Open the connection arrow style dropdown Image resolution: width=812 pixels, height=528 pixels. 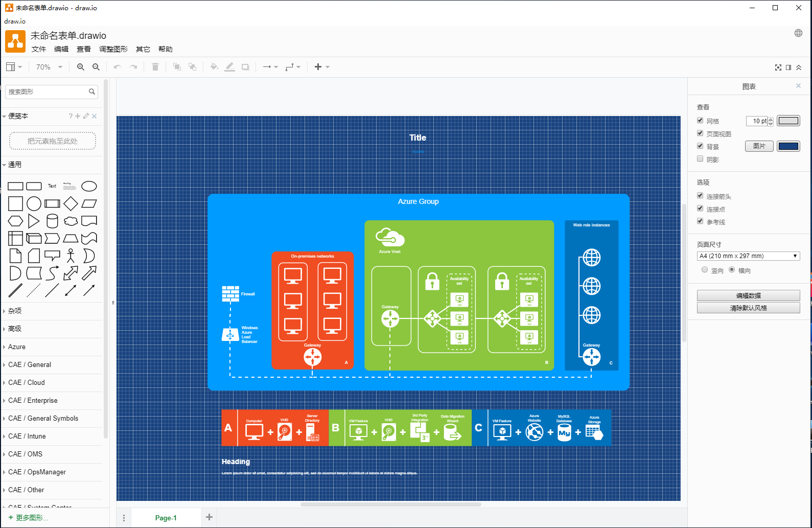[x=270, y=67]
